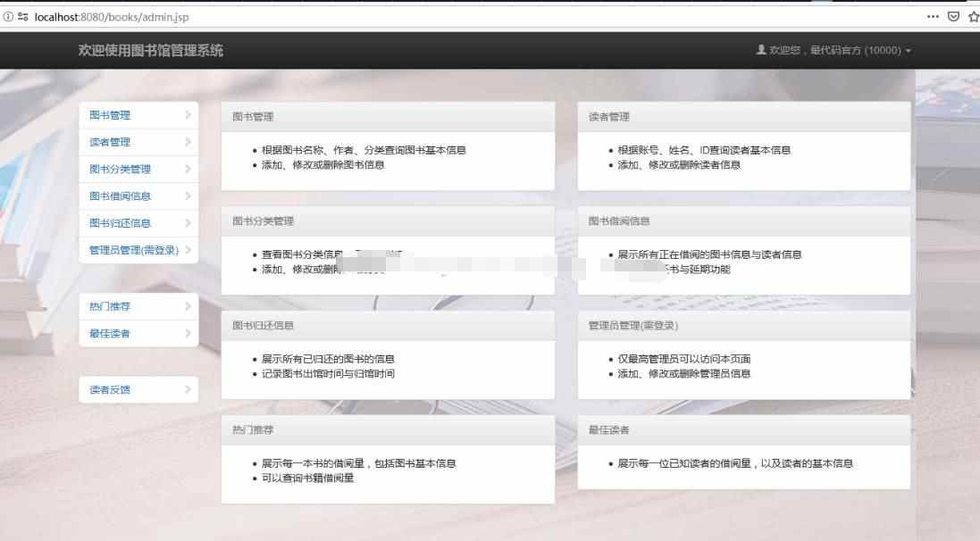Viewport: 980px width, 541px height.
Task: Click text 展示每一本书的借阅量，包括图书基本信息
Action: [359, 463]
